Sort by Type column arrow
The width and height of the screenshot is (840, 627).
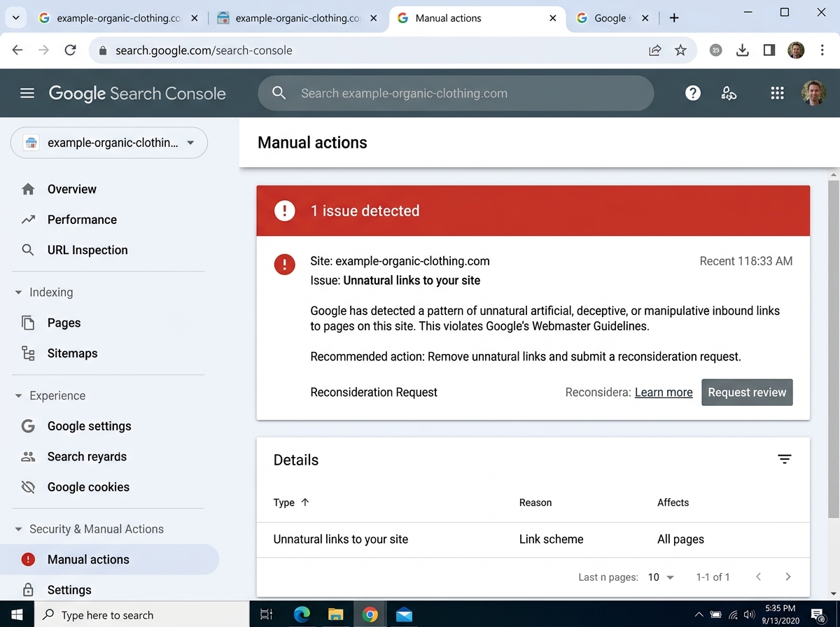[x=304, y=502]
